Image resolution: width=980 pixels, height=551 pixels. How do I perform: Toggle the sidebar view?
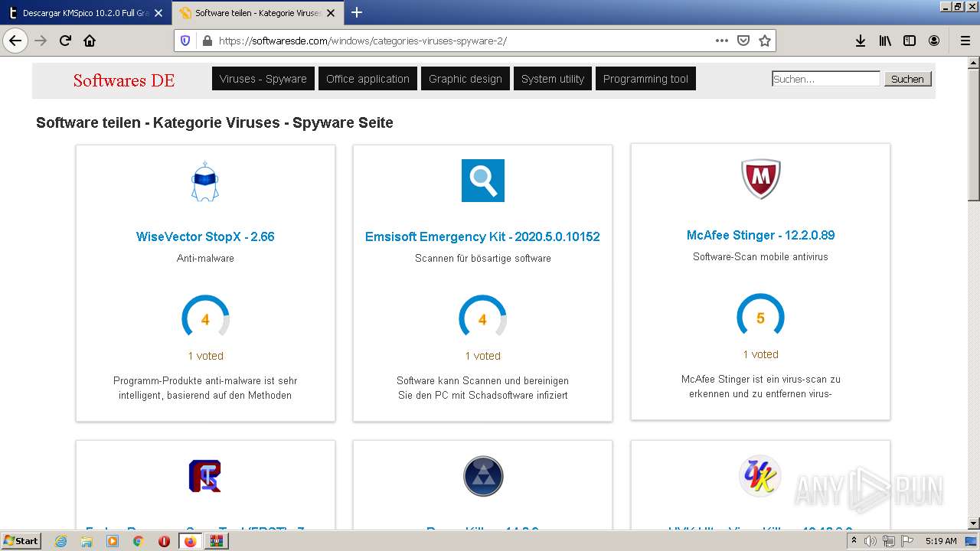[910, 41]
